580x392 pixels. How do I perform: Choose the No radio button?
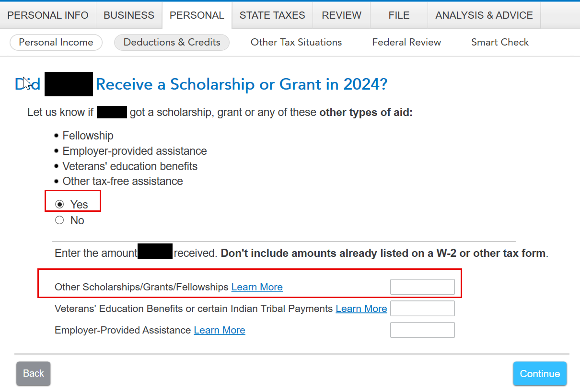click(59, 220)
